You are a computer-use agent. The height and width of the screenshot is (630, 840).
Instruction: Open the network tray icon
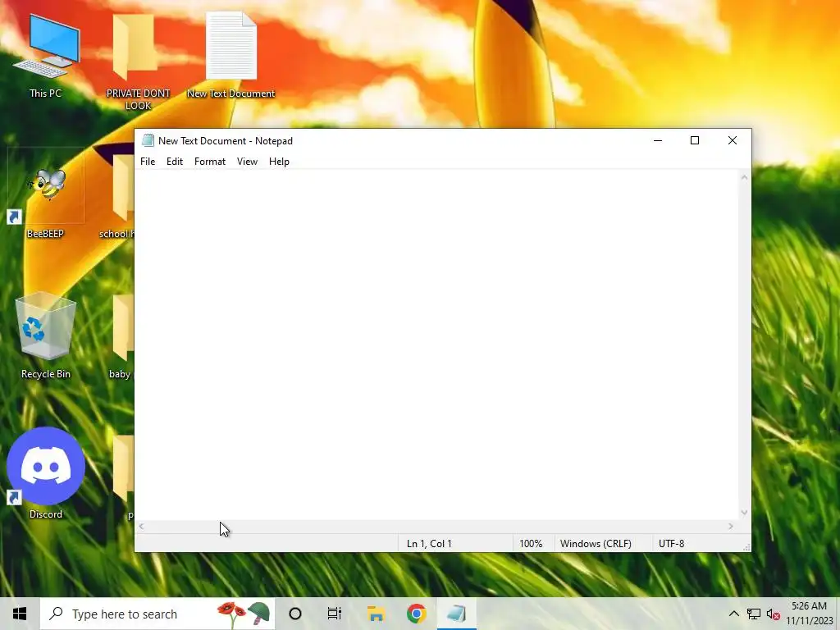(x=753, y=614)
